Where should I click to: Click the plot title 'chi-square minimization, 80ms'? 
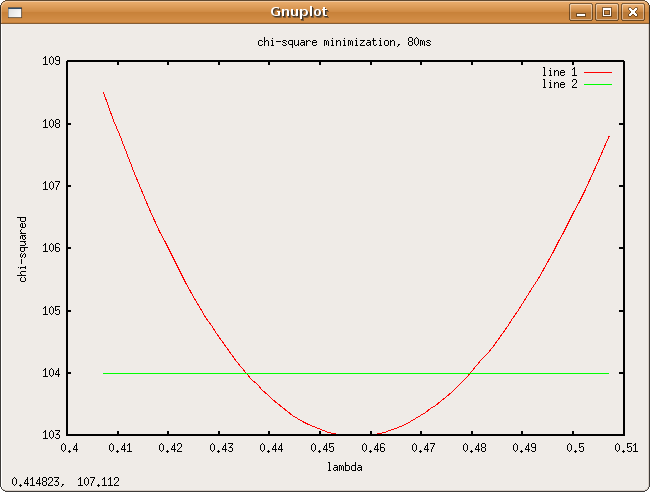point(344,42)
